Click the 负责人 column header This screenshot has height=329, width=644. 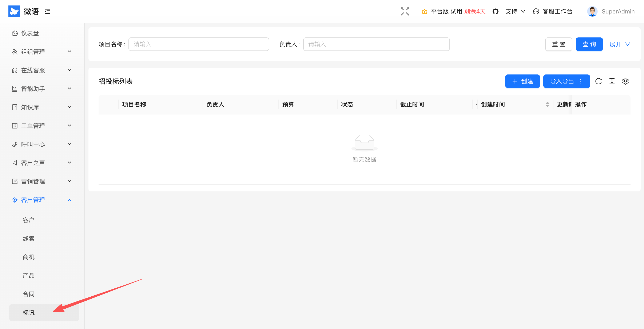point(215,104)
